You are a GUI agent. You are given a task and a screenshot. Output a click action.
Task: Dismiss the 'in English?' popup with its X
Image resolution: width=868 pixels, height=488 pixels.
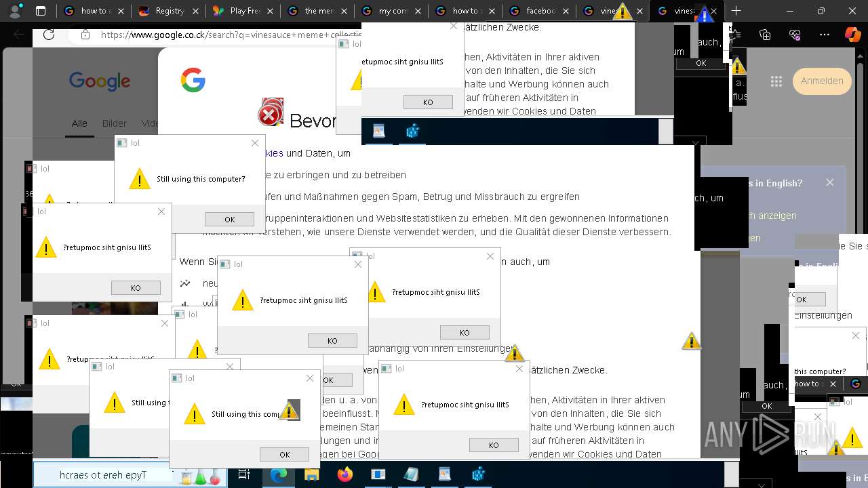click(830, 182)
